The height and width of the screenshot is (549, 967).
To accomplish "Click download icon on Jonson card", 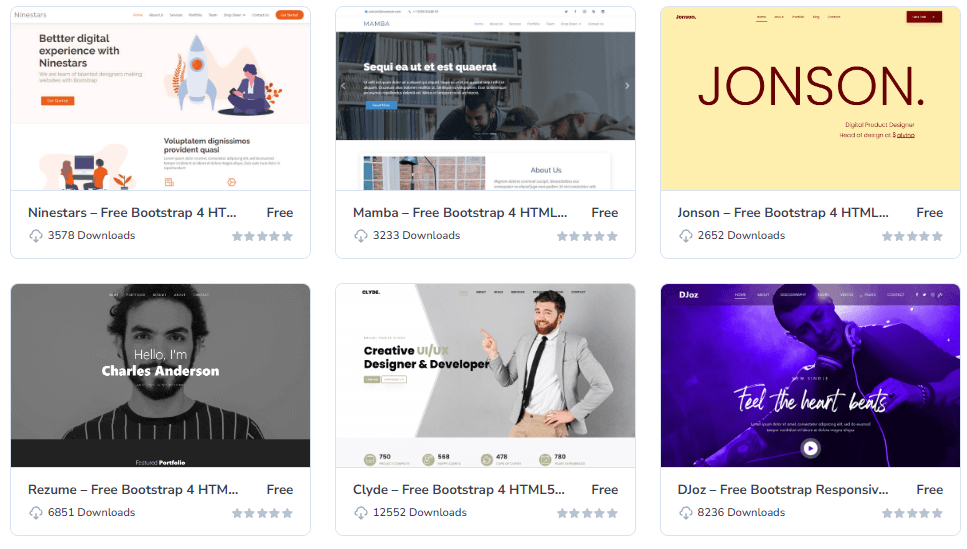I will click(x=686, y=236).
